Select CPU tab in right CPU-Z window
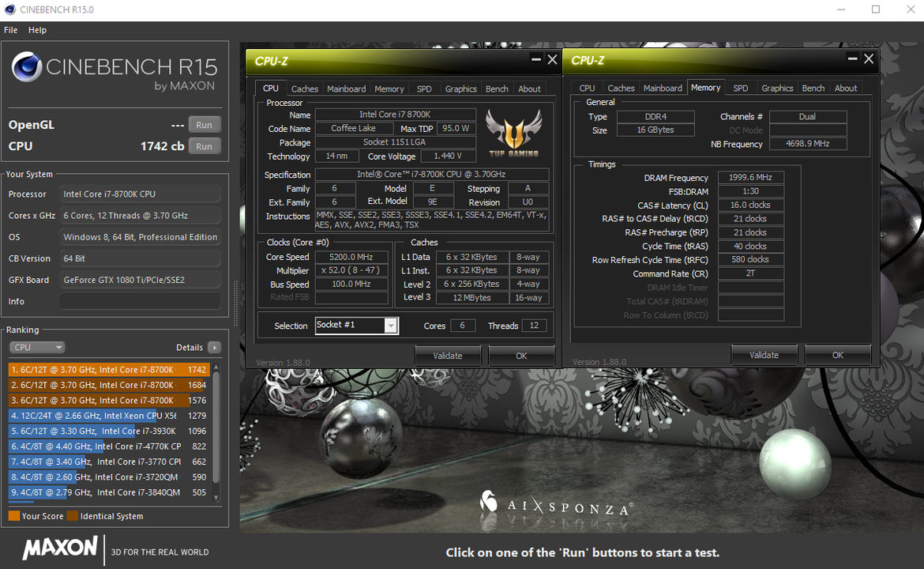This screenshot has width=924, height=569. 587,88
